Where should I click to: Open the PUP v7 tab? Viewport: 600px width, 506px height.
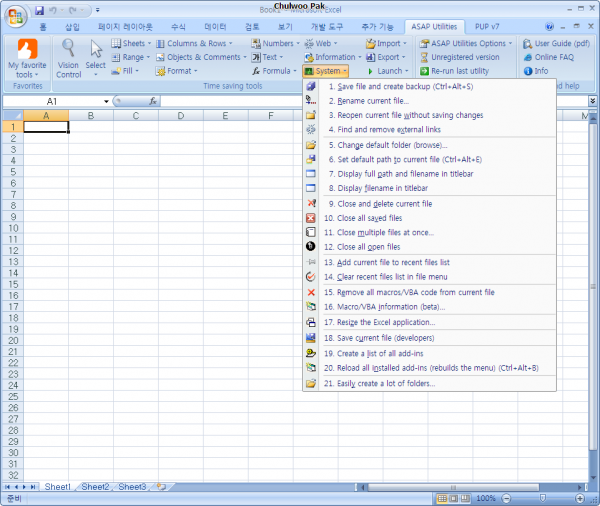(487, 26)
